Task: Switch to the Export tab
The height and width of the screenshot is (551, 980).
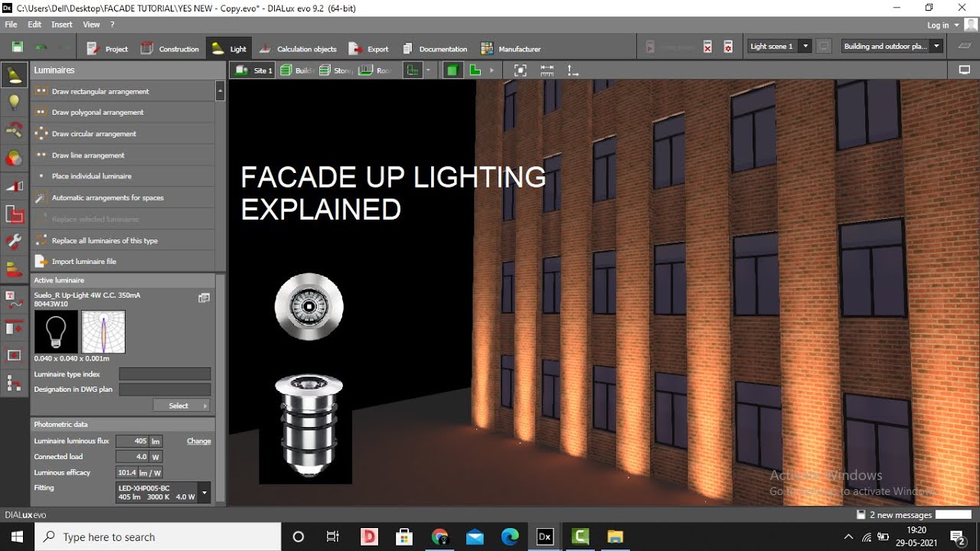Action: pyautogui.click(x=368, y=48)
